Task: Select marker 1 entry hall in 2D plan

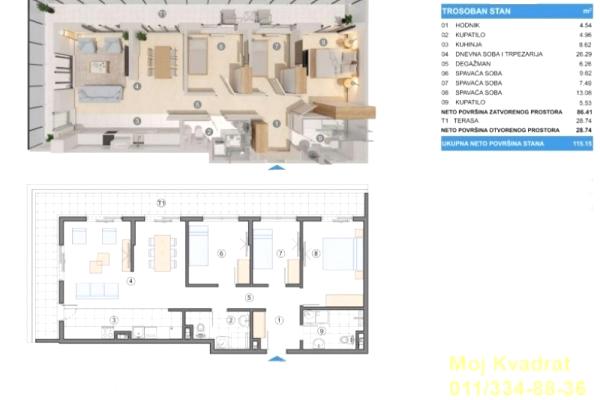Action: tap(279, 321)
